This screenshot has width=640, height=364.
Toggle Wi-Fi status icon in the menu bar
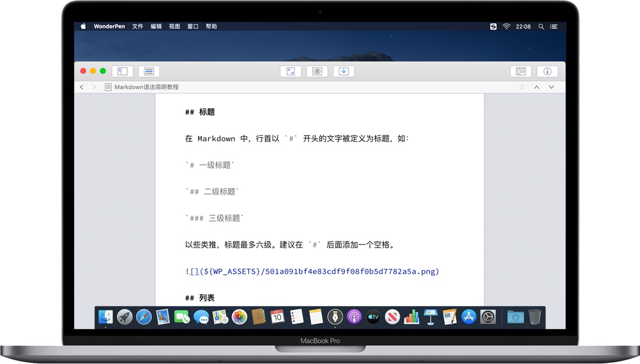[x=506, y=27]
